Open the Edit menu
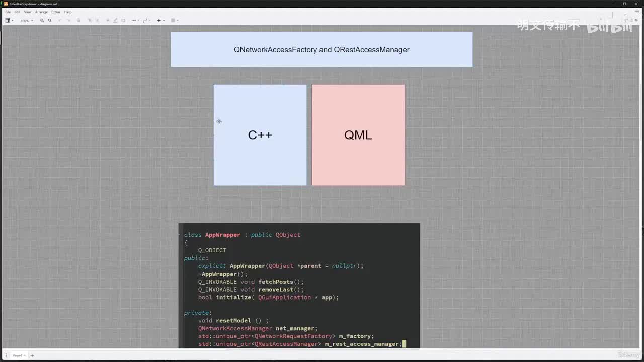This screenshot has width=644, height=362. [17, 12]
